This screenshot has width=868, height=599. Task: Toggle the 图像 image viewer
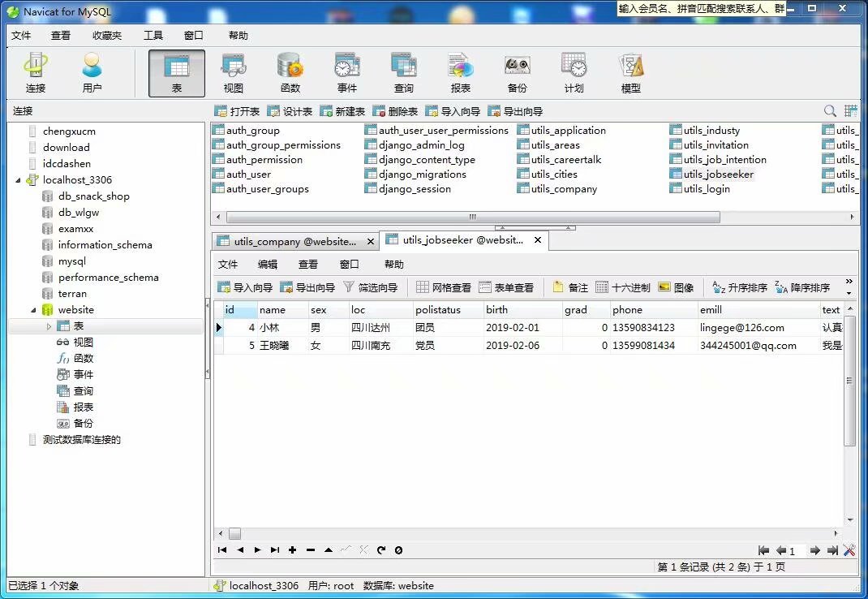[x=676, y=287]
